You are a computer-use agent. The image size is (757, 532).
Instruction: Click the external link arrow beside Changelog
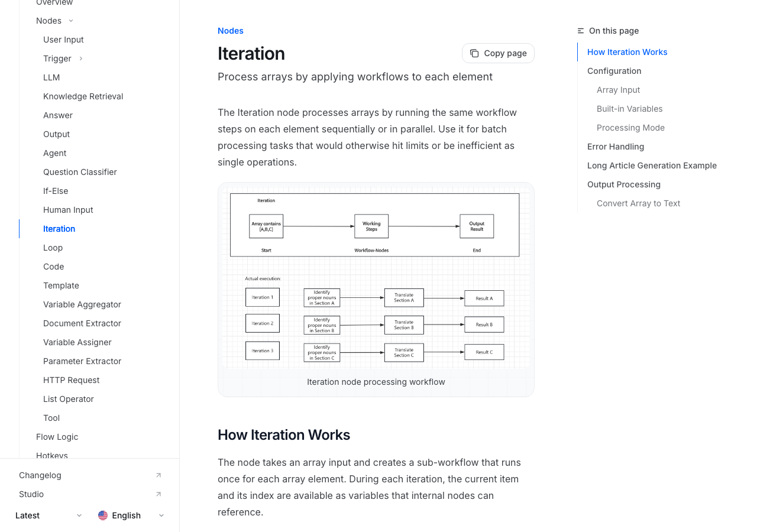point(158,475)
